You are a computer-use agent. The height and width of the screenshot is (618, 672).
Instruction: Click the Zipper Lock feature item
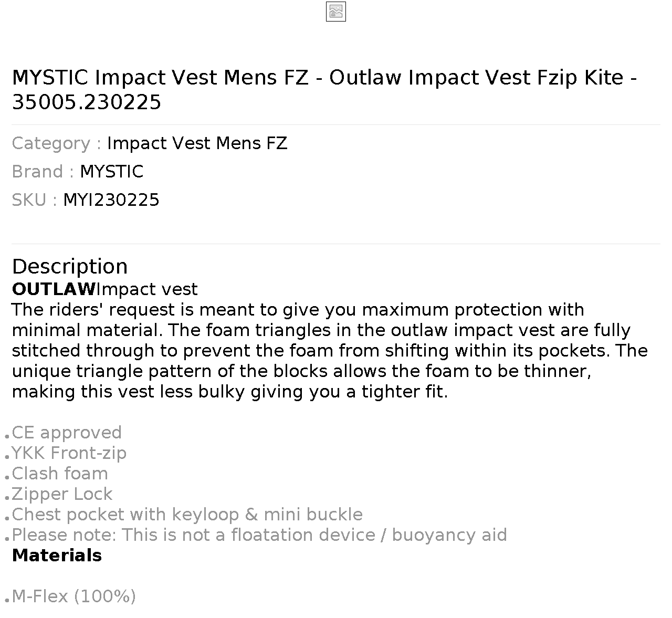[x=62, y=494]
